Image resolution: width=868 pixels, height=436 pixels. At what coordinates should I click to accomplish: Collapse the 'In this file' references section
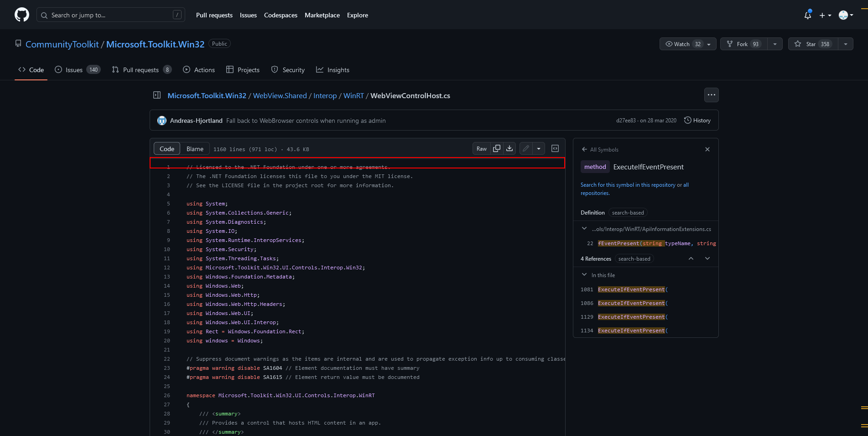(584, 274)
